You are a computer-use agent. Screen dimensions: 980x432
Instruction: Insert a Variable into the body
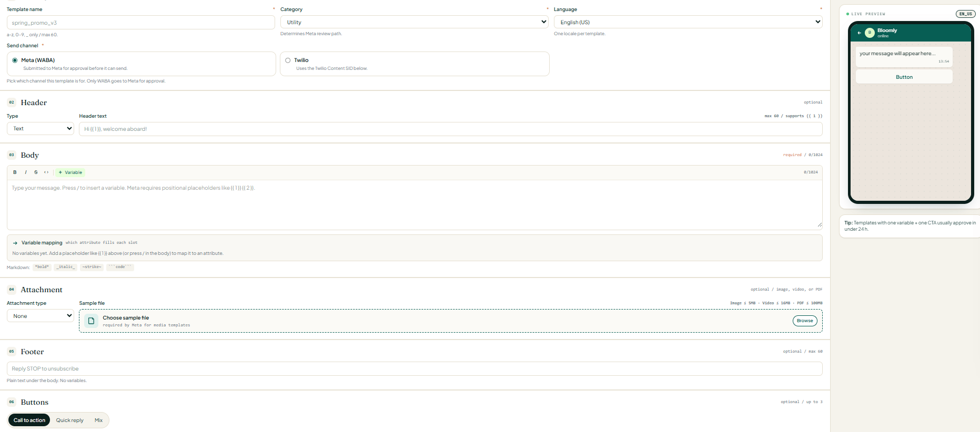[x=70, y=172]
